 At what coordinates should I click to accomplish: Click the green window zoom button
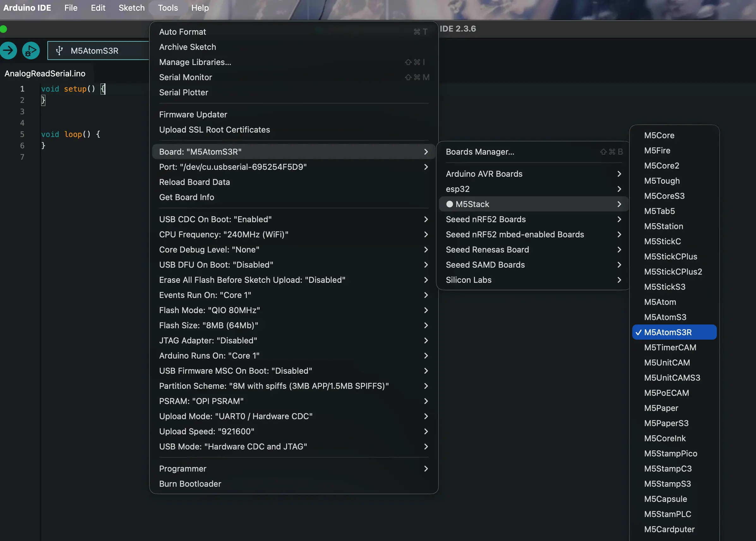(4, 29)
